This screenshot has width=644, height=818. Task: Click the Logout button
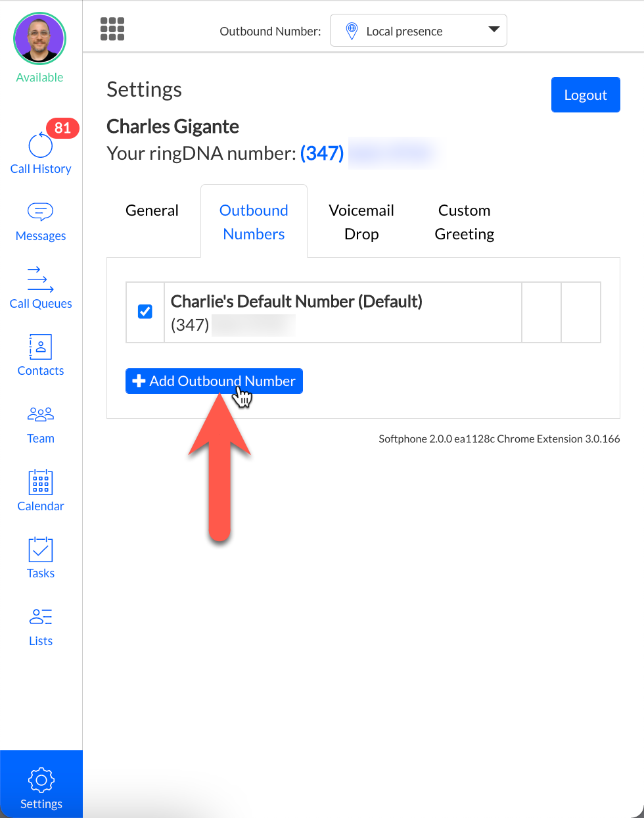coord(585,95)
